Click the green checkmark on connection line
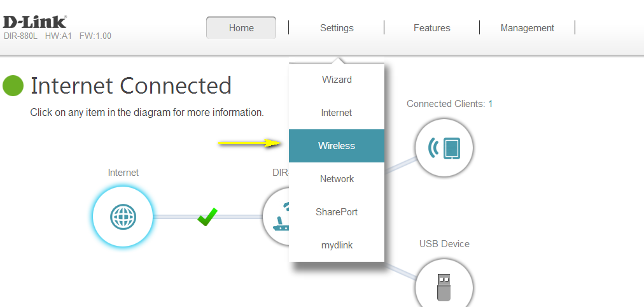This screenshot has width=644, height=307. click(x=207, y=217)
